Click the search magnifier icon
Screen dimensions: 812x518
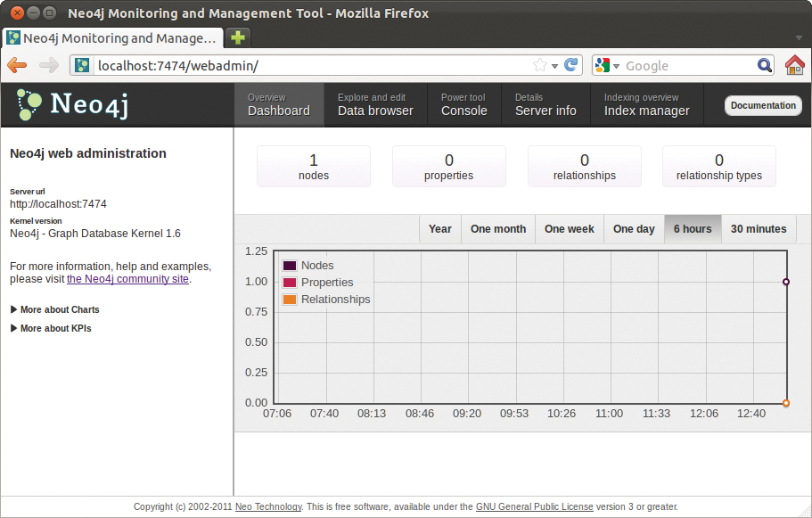point(764,65)
